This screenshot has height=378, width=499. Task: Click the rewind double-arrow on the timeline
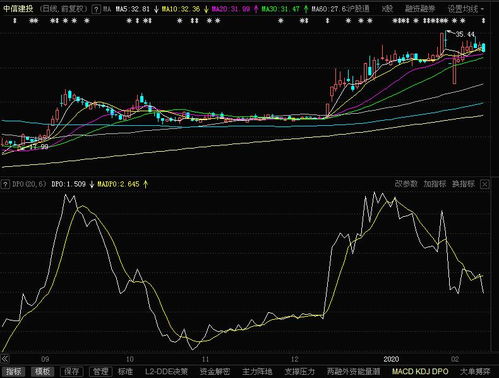(x=5, y=359)
